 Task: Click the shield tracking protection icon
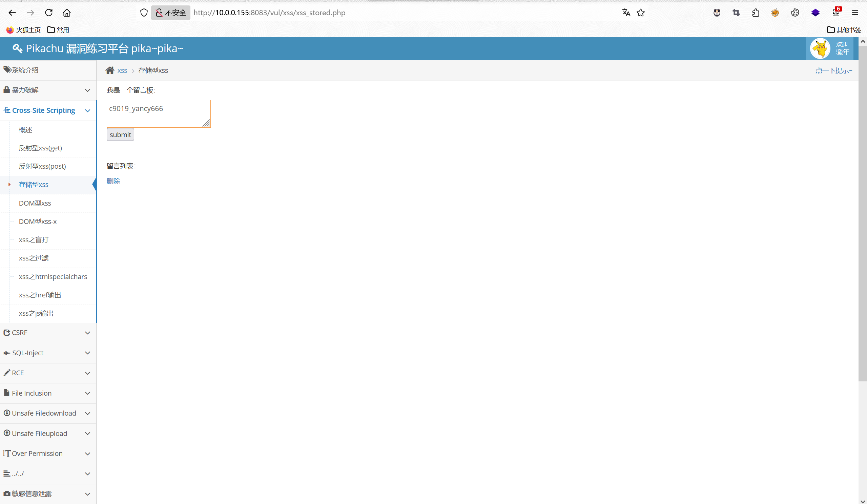pyautogui.click(x=144, y=13)
